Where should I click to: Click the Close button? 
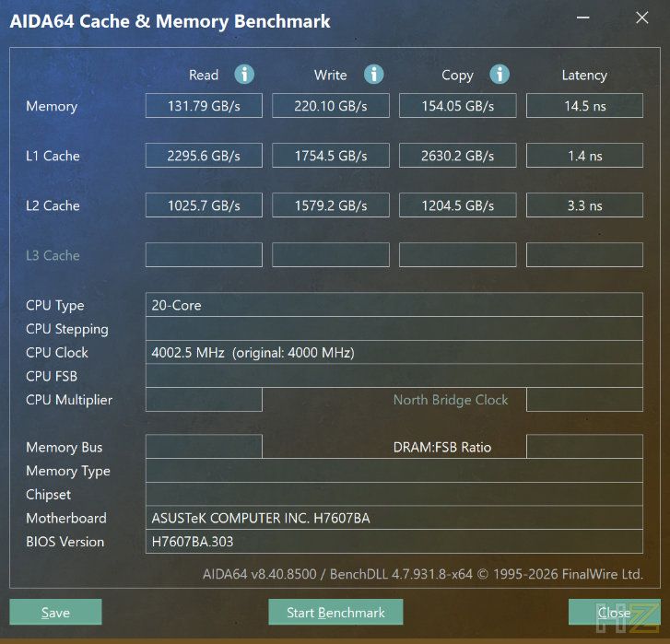coord(614,612)
